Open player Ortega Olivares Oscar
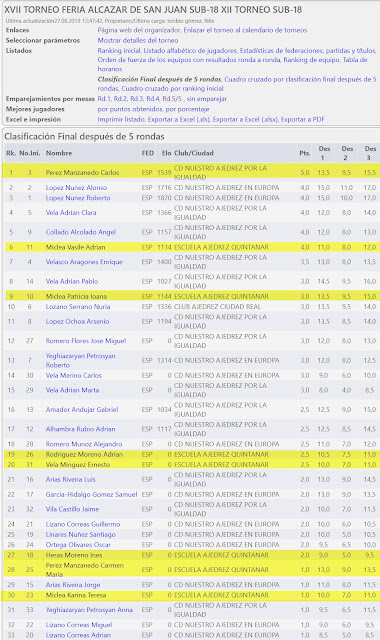 point(78,545)
